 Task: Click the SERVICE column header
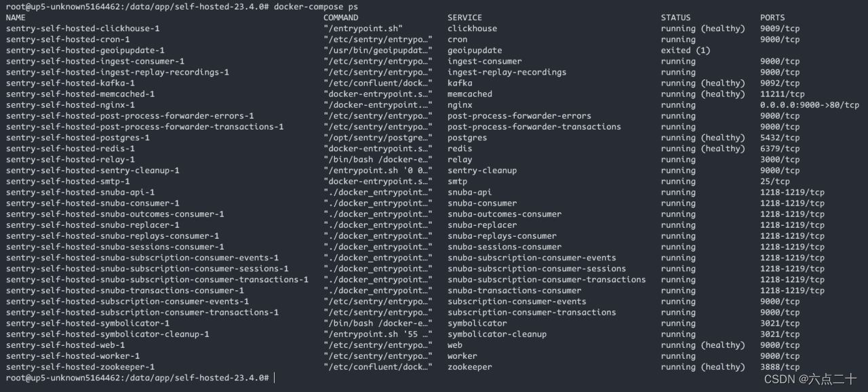pyautogui.click(x=465, y=18)
